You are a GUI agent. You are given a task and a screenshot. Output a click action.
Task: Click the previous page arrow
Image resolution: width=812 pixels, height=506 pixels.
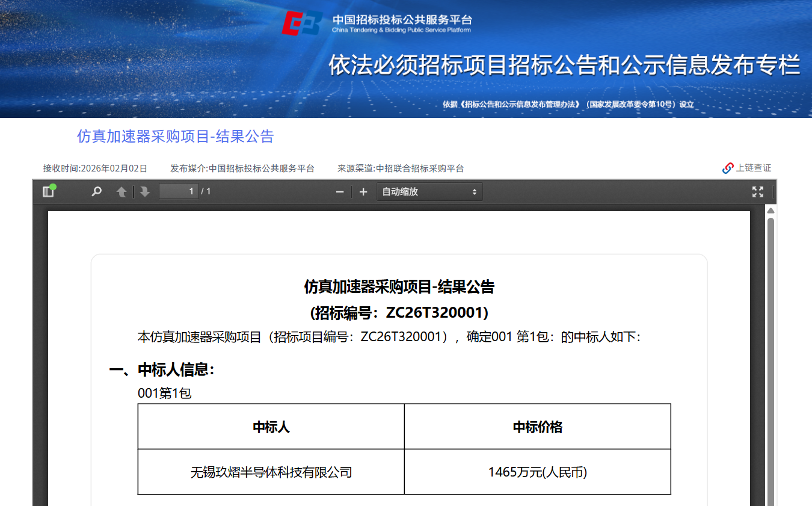121,191
